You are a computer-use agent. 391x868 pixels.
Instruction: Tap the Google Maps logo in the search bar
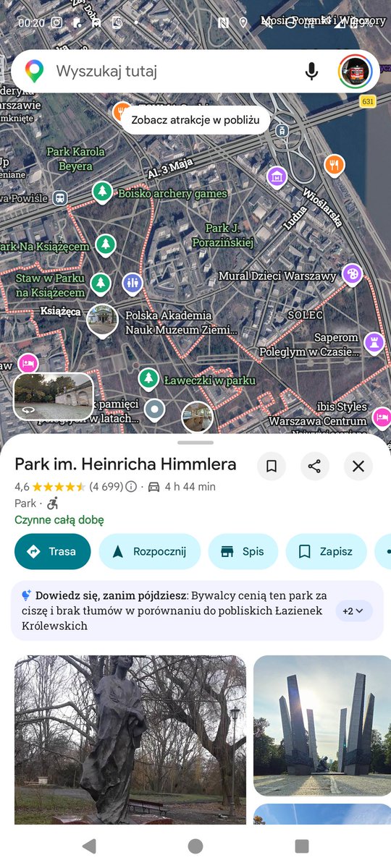pyautogui.click(x=34, y=71)
